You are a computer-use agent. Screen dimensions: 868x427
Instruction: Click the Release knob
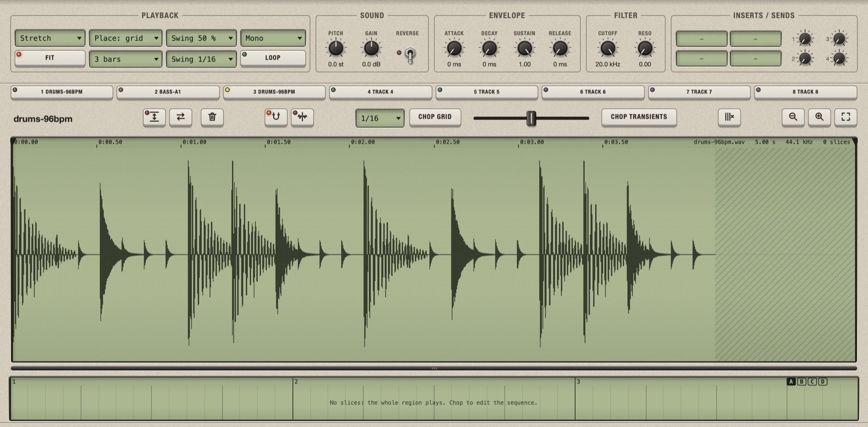[x=560, y=48]
